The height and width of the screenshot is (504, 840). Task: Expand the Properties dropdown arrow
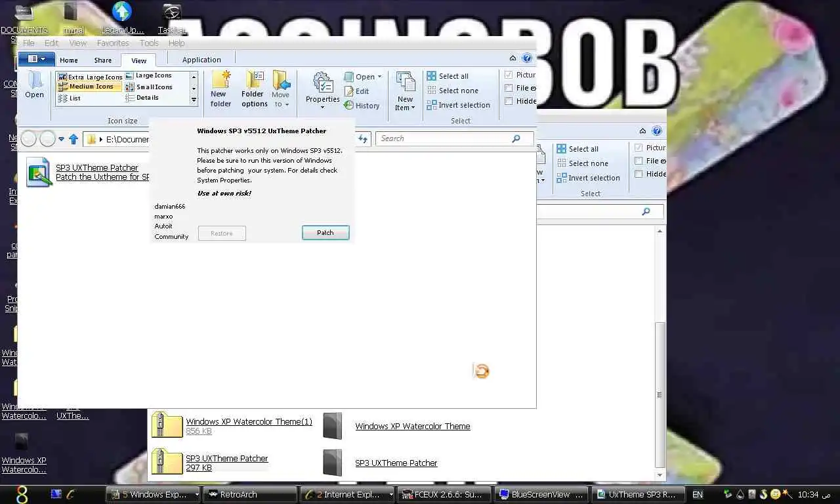point(322,107)
